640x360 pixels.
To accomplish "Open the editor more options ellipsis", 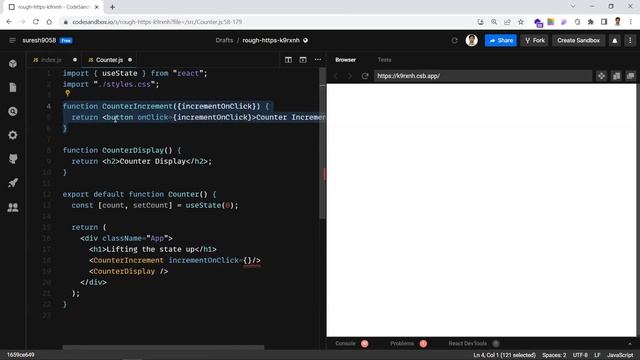I will coord(318,60).
